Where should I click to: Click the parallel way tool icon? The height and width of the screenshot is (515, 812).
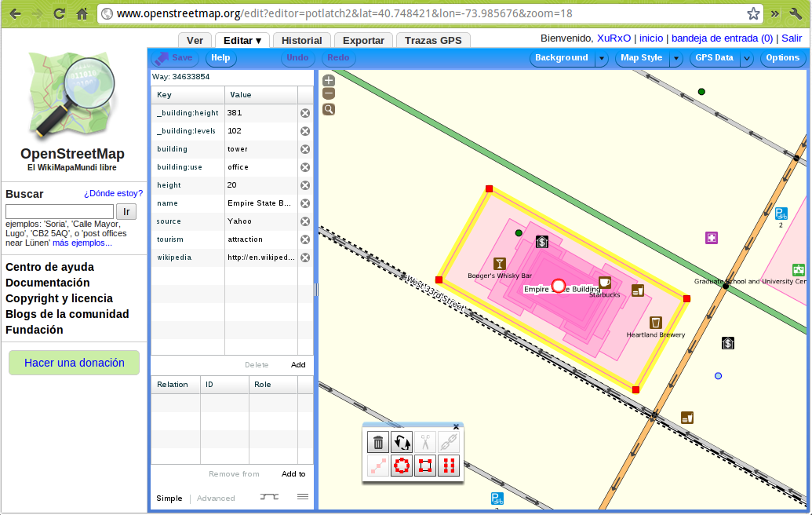pyautogui.click(x=448, y=466)
